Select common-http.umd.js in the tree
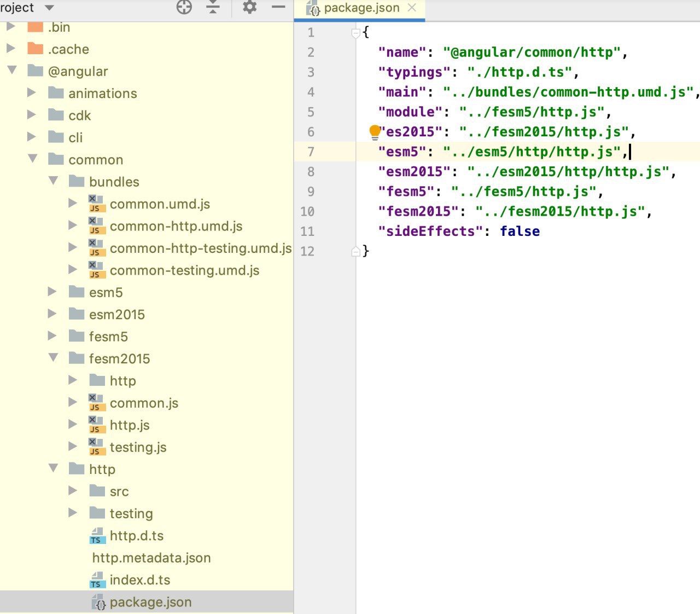 tap(176, 226)
